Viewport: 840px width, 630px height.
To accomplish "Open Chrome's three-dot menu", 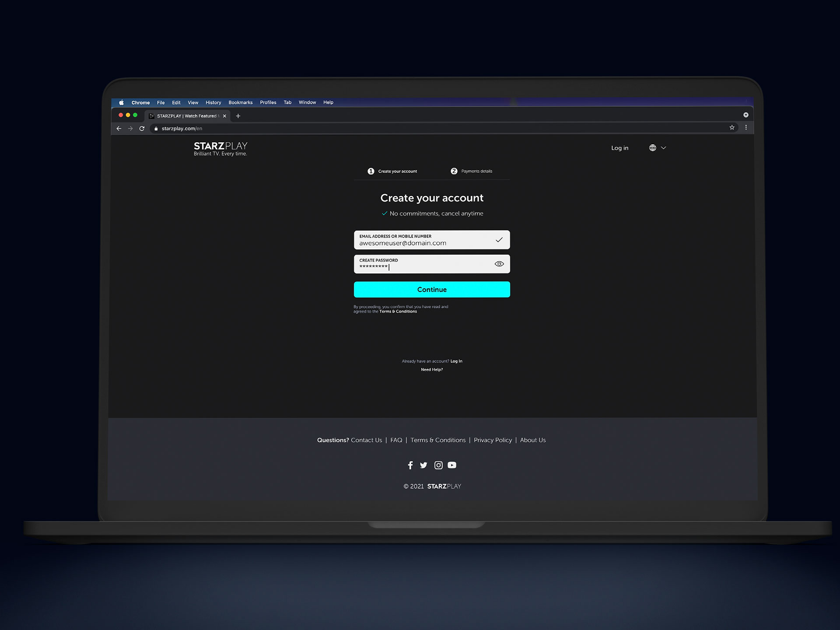I will coord(746,127).
